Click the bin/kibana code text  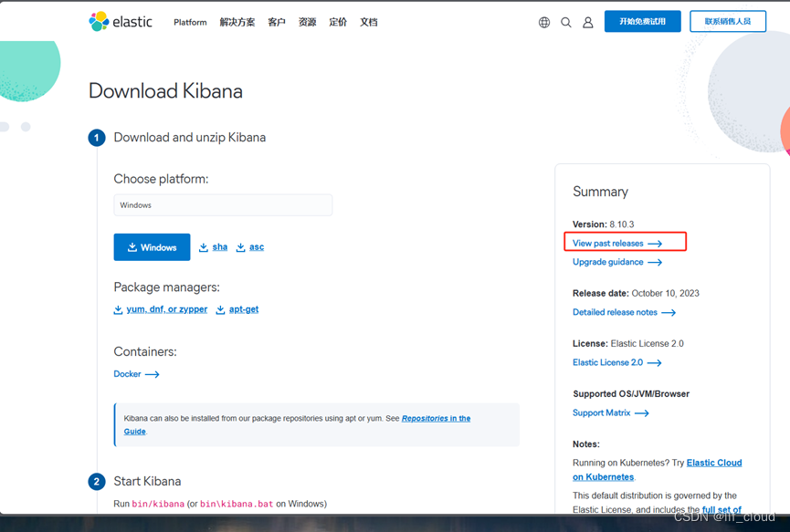click(x=158, y=504)
